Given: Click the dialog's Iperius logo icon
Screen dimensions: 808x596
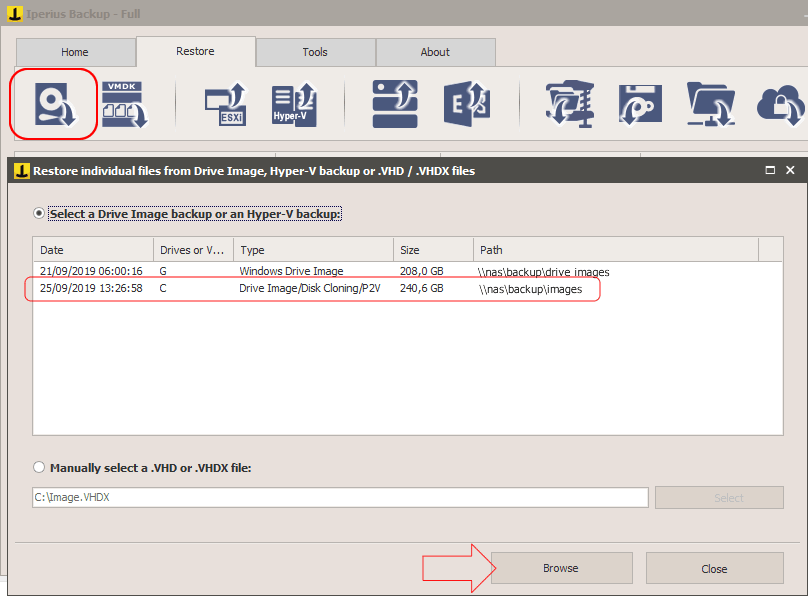Looking at the screenshot, I should [22, 171].
